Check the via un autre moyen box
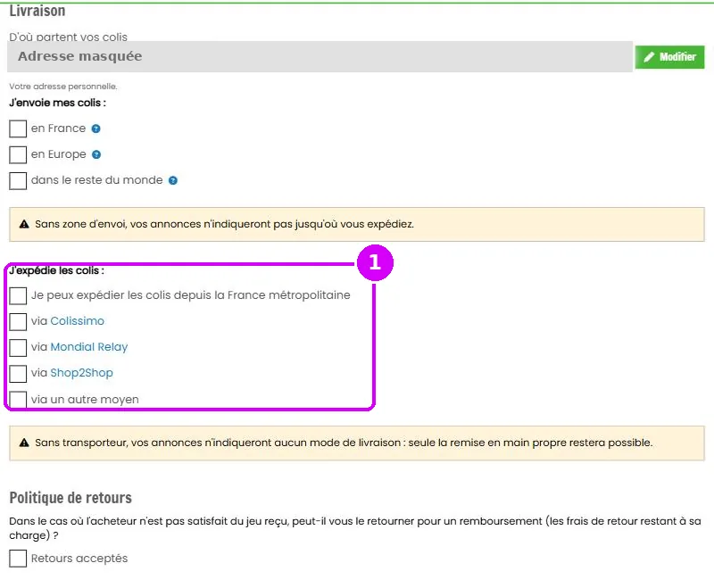This screenshot has height=588, width=714. click(x=18, y=400)
